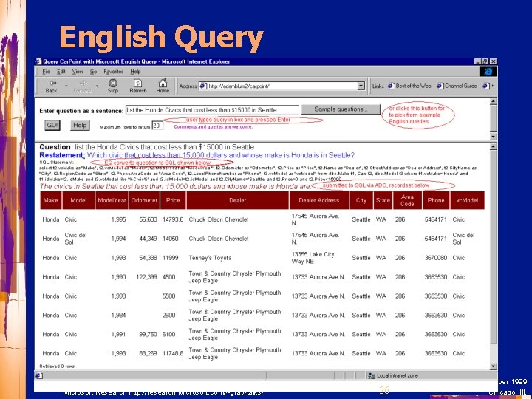Click the City column header
Image resolution: width=532 pixels, height=399 pixels.
(x=361, y=200)
